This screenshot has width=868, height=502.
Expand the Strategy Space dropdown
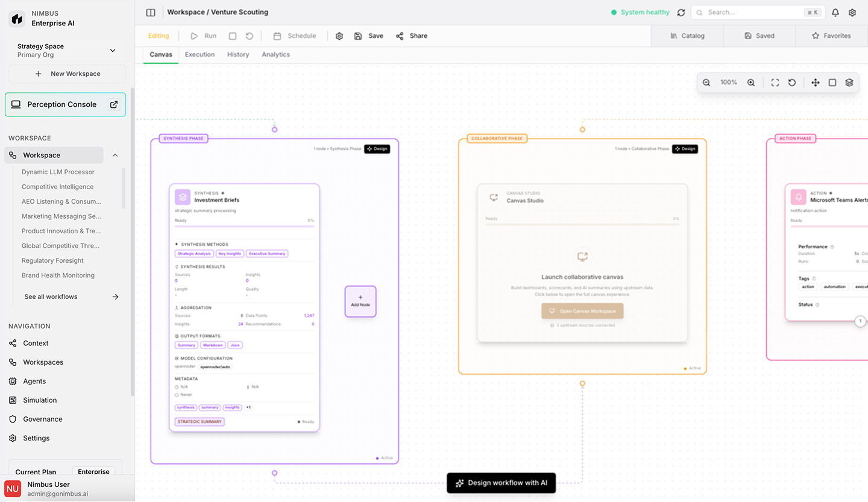(x=113, y=51)
